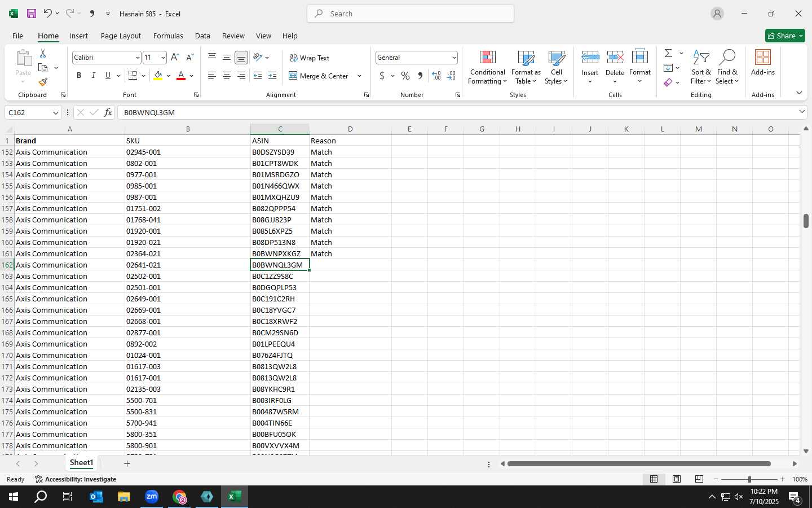Click Accessibility: Investigate in status bar
The image size is (812, 508).
(x=76, y=479)
